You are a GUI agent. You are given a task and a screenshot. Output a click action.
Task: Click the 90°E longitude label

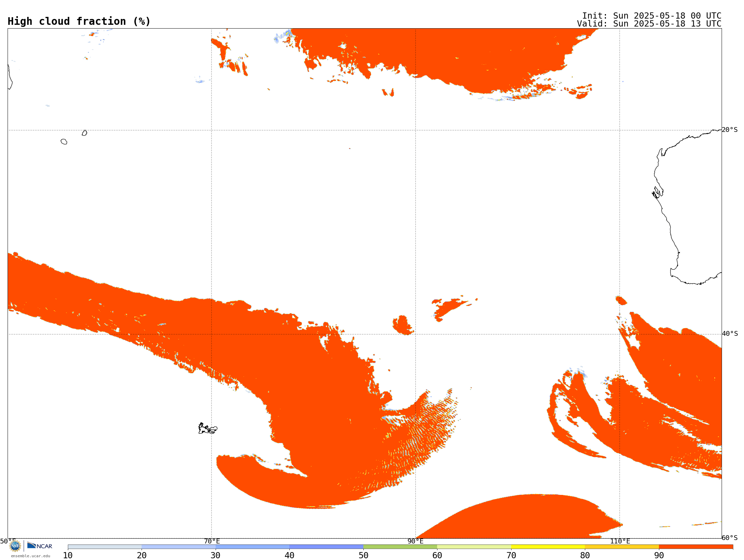[415, 541]
